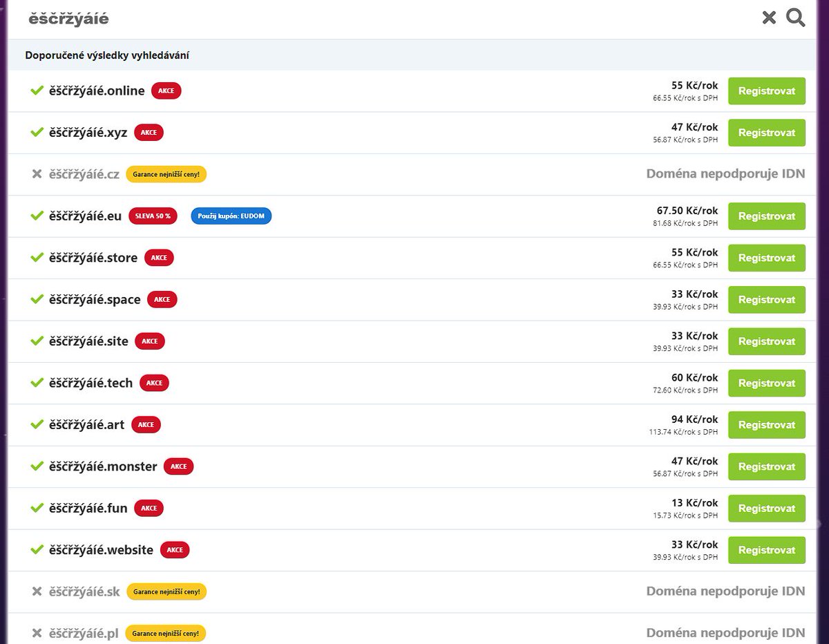Click the 113.74 Kč/rok s DPH text
The height and width of the screenshot is (644, 829).
point(683,432)
